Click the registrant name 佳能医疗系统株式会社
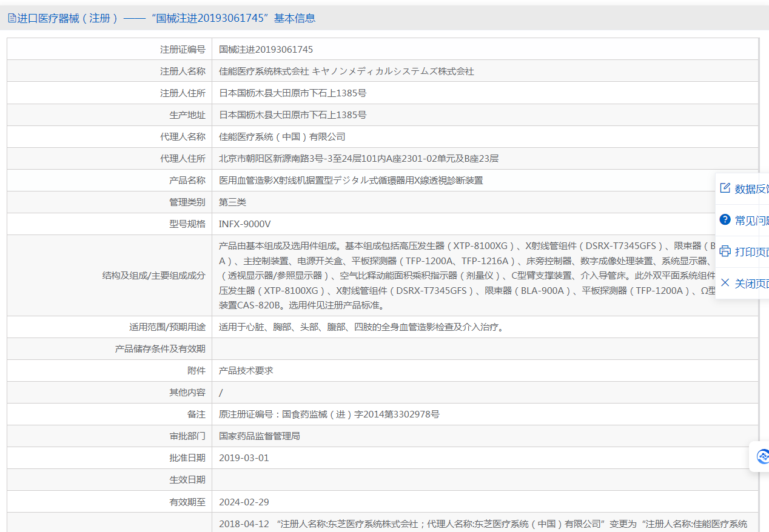This screenshot has height=532, width=769. tap(264, 71)
